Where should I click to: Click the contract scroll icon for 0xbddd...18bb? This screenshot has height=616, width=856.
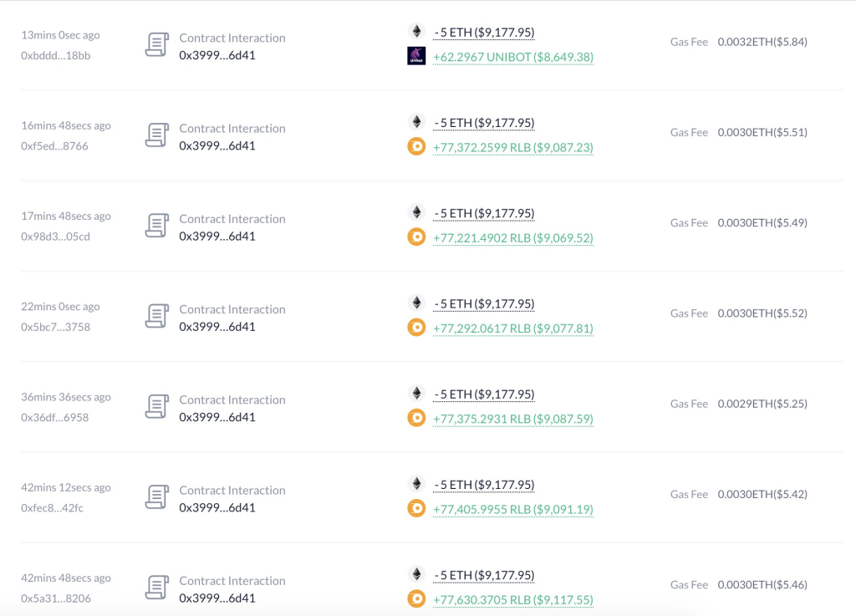point(156,45)
